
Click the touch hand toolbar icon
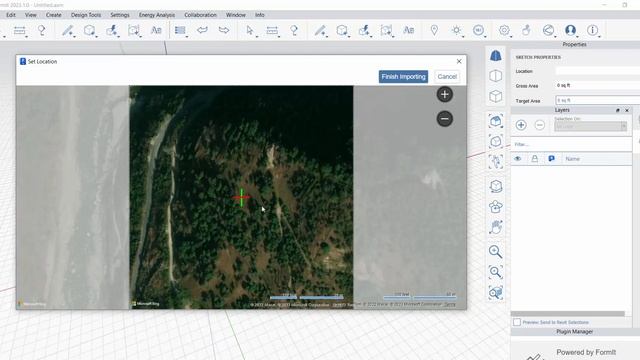tap(526, 30)
